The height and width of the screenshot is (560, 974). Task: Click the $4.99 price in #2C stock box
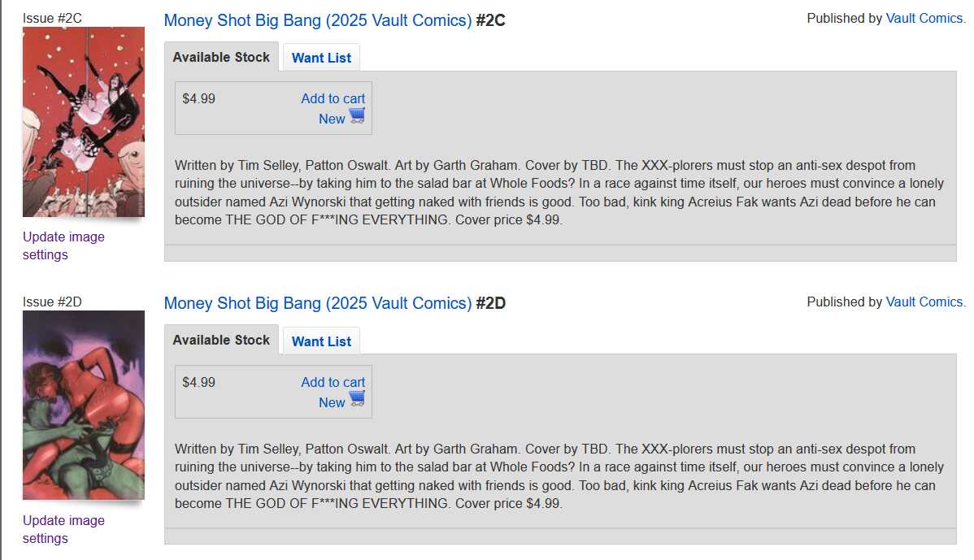click(x=198, y=98)
